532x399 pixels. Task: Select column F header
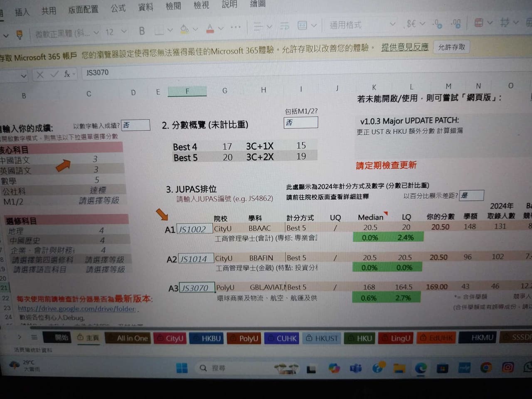187,91
